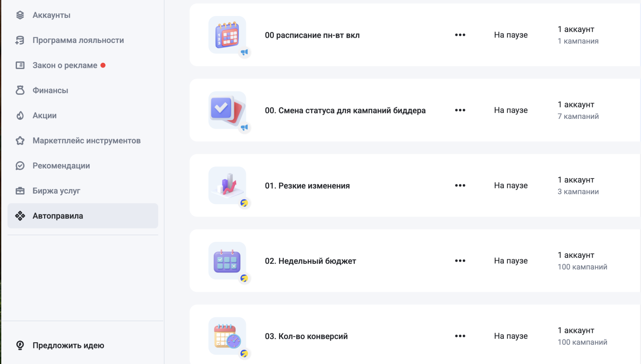The width and height of the screenshot is (641, 364).
Task: Open three-dot menu for 01. Резкие изменения
Action: click(x=460, y=186)
